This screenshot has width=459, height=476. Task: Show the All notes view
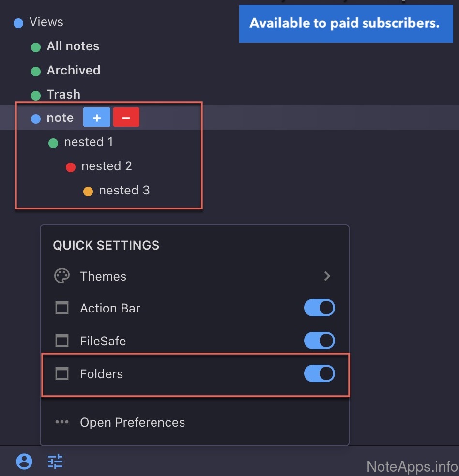tap(73, 46)
